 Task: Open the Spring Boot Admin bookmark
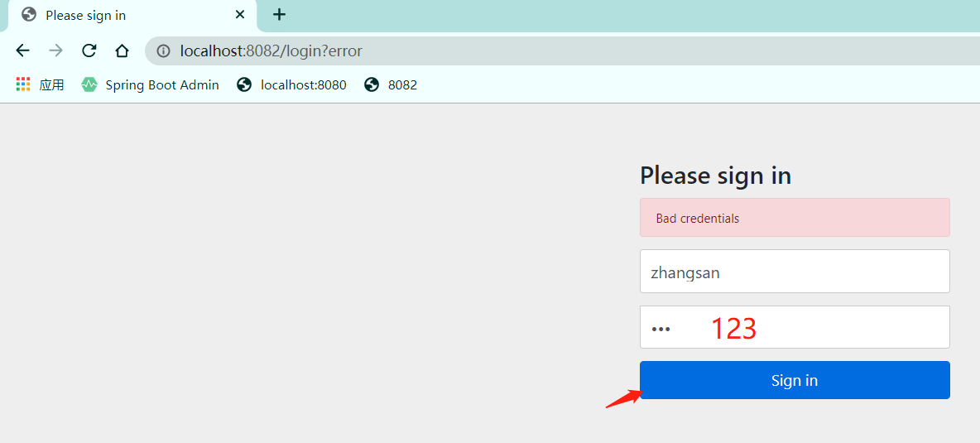click(x=150, y=85)
